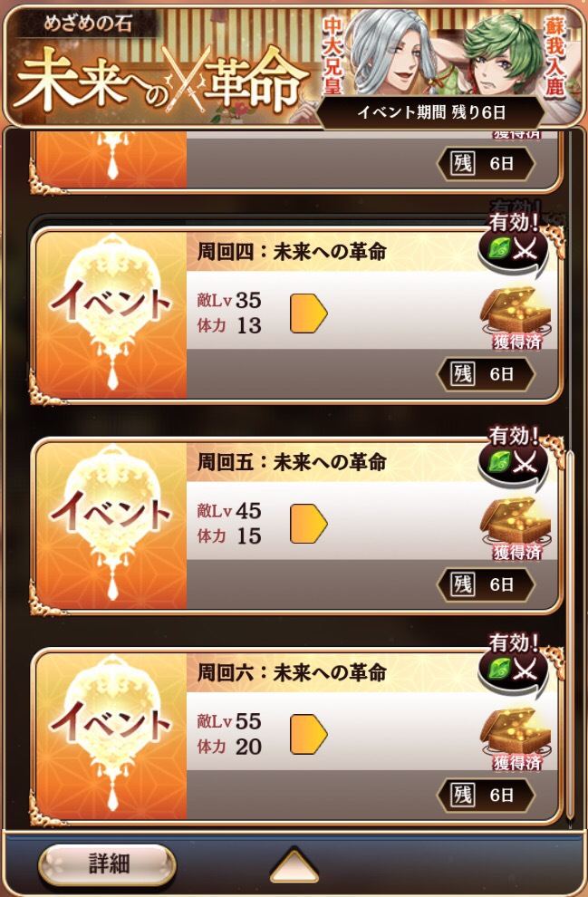
Task: Click the 残 6日 label on 周回六
Action: (x=486, y=795)
